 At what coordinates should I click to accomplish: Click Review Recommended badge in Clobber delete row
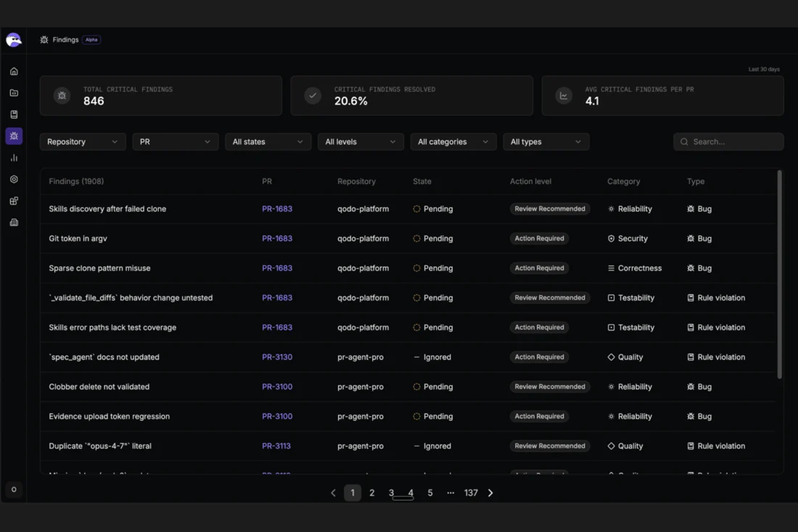coord(550,386)
